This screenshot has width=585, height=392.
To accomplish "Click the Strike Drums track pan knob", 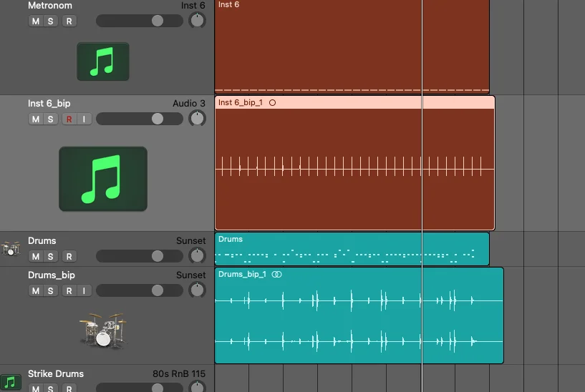I will pos(197,387).
